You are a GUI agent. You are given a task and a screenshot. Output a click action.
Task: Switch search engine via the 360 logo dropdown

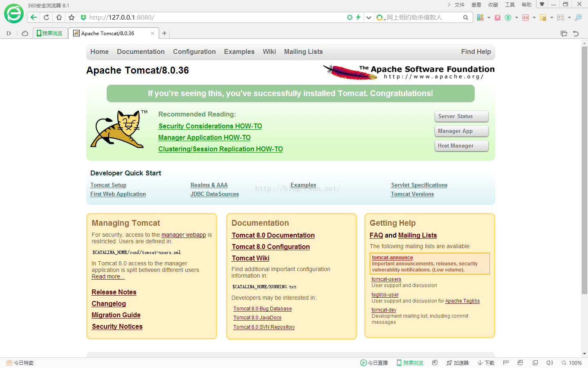(x=381, y=18)
